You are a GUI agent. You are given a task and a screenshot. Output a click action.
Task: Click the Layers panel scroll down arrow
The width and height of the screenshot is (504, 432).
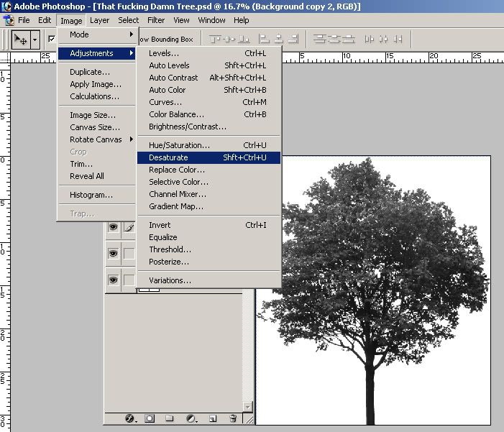click(x=248, y=406)
